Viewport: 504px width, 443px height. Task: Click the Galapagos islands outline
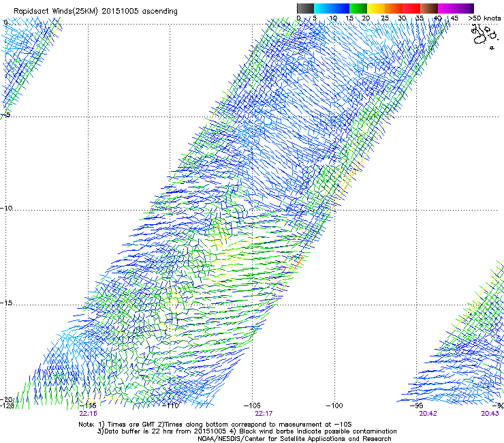(484, 36)
